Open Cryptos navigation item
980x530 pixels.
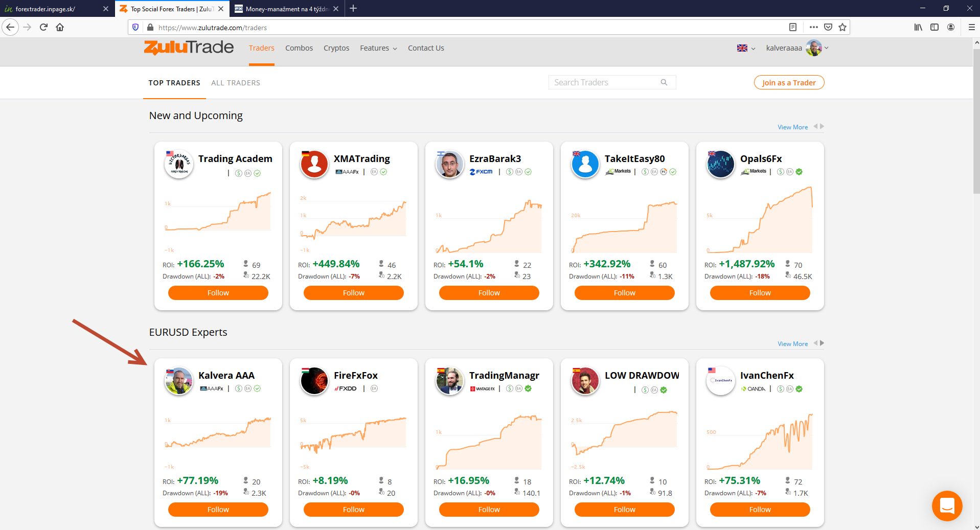coord(336,48)
